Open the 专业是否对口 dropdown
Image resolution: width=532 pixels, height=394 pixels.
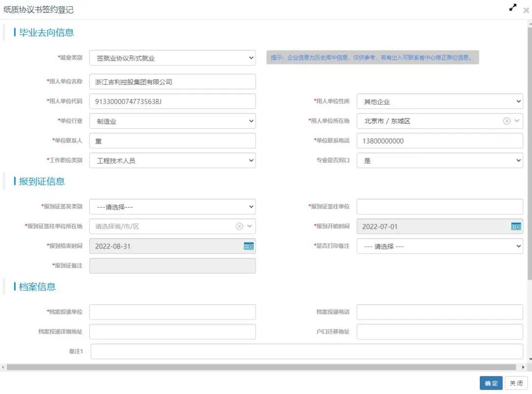(439, 160)
